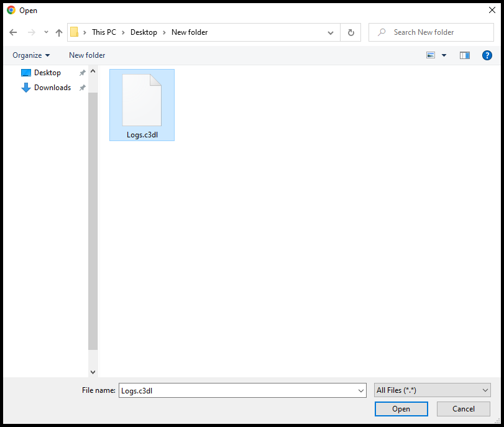Open the address bar history dropdown
The height and width of the screenshot is (427, 504).
[331, 32]
